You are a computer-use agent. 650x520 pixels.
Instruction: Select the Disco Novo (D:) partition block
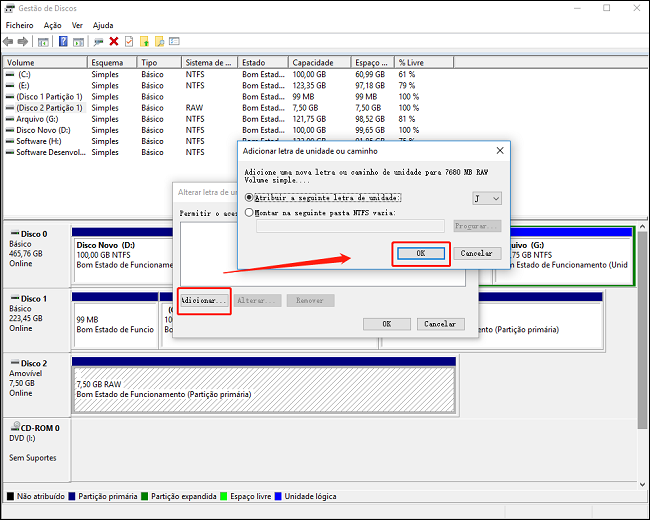pos(123,260)
